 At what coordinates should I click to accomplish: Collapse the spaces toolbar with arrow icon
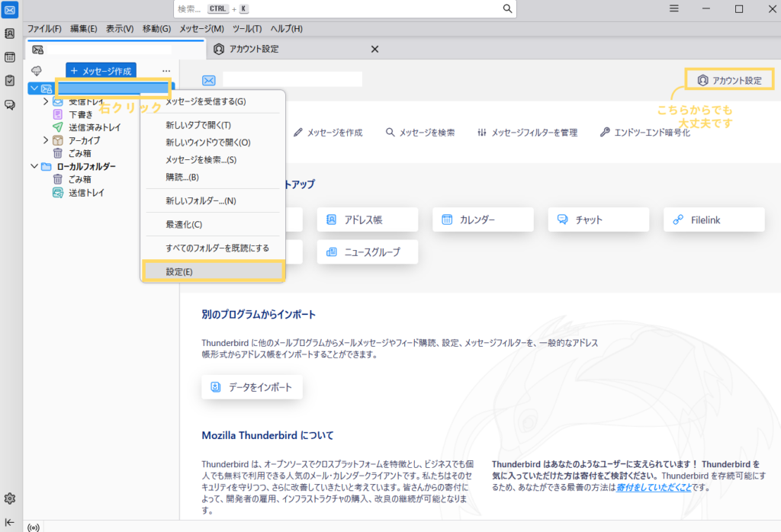click(10, 522)
